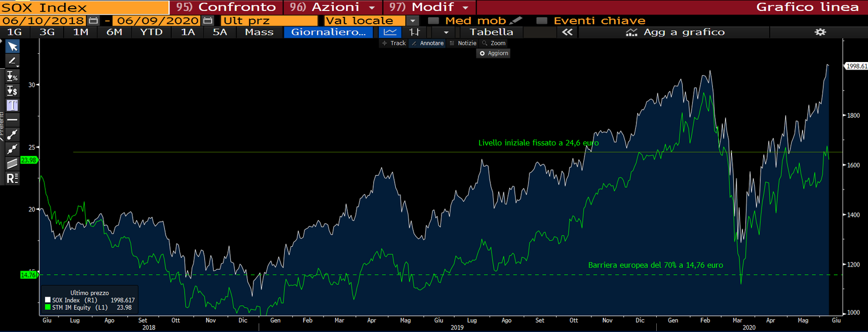Click white SOX Index legend swatch
Screen dimensions: 868x332
47,300
